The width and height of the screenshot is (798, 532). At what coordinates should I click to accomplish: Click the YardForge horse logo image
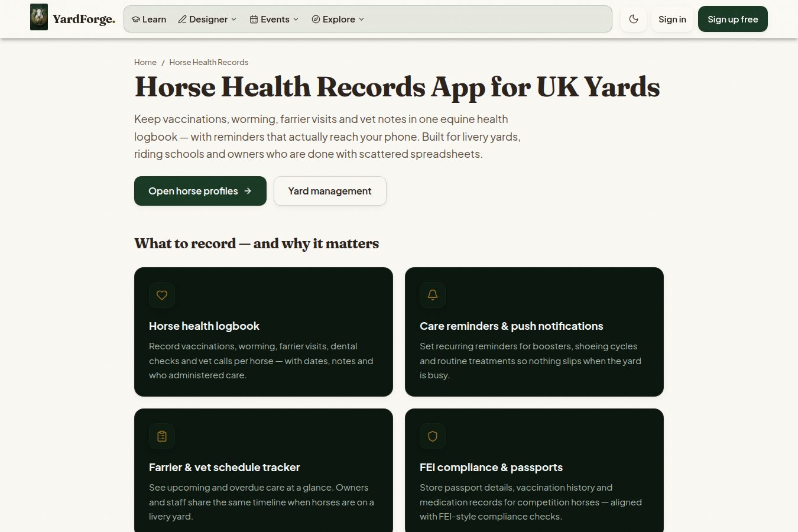[x=39, y=17]
